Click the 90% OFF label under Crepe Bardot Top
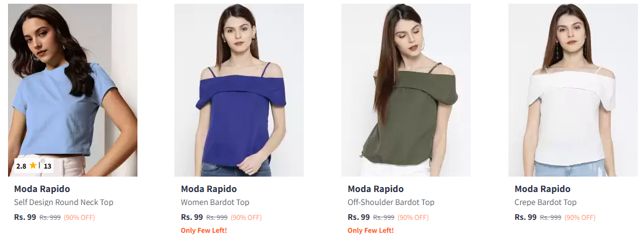 coord(579,217)
